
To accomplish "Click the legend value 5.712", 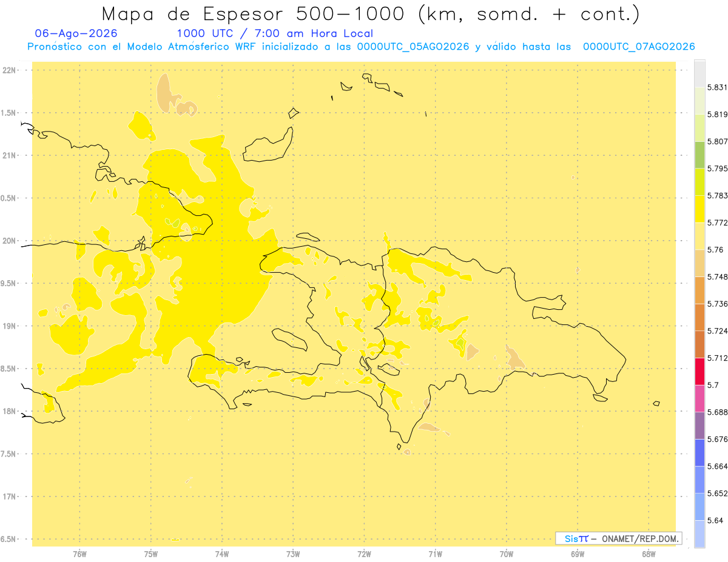I will (x=718, y=358).
